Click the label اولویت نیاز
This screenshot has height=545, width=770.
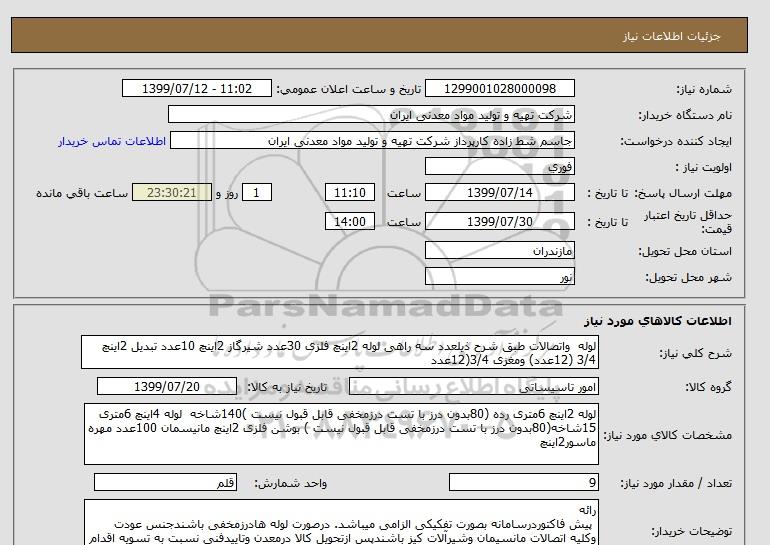[x=704, y=167]
